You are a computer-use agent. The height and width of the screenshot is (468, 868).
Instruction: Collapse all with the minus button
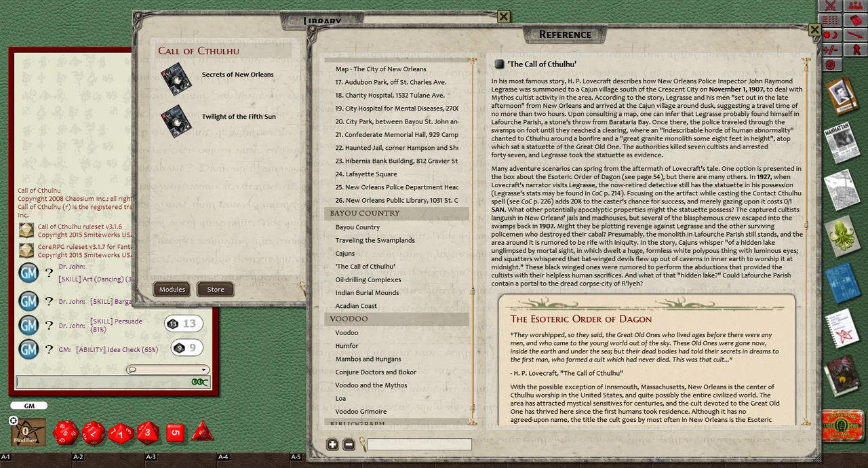coord(349,445)
